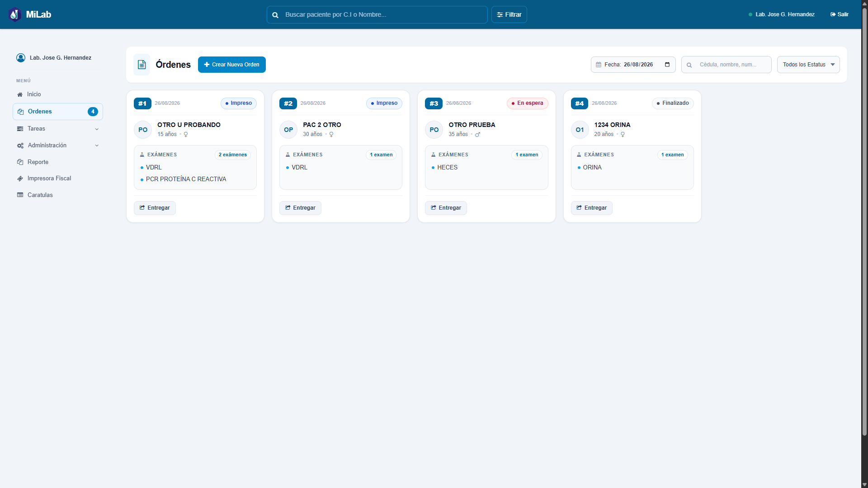Viewport: 868px width, 488px height.
Task: Click Entregar on 1234 ORINA order
Action: tap(592, 208)
